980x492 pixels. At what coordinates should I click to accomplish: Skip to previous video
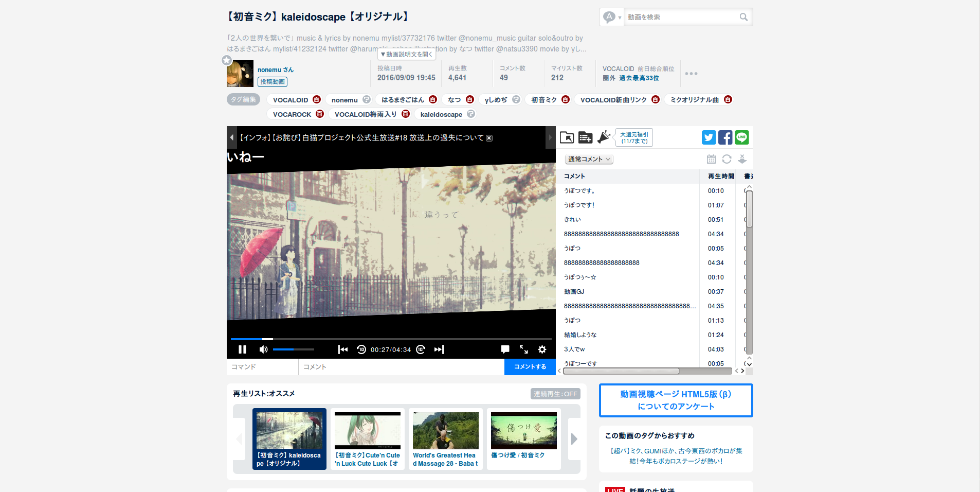pos(343,349)
